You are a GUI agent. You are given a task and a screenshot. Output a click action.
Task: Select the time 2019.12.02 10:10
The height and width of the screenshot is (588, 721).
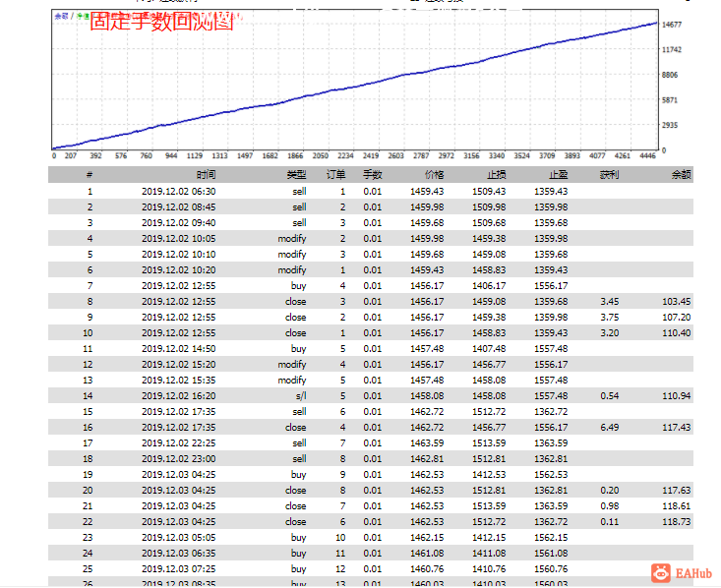pos(178,255)
